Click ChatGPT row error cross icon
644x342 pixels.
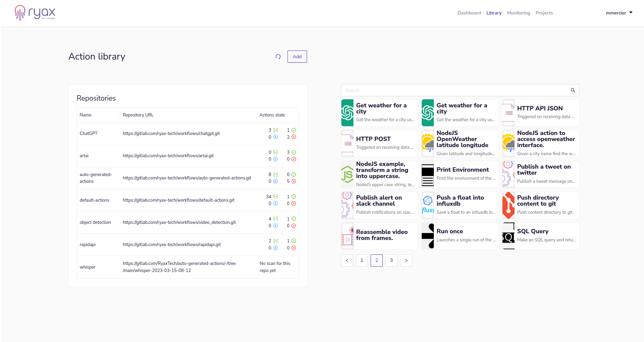coord(294,137)
